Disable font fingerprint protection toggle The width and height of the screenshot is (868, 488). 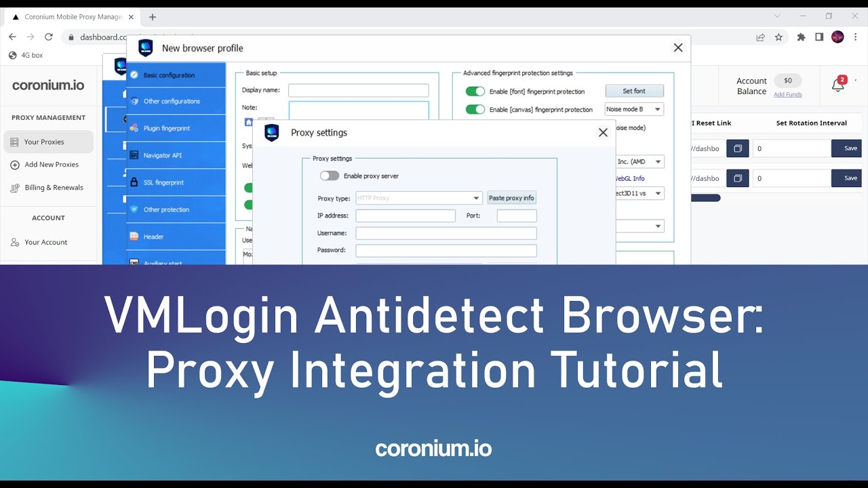click(x=475, y=91)
